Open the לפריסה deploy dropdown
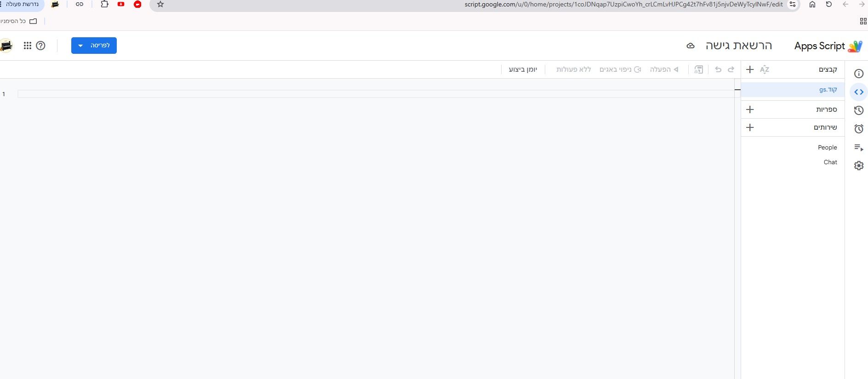The width and height of the screenshot is (868, 379). tap(94, 46)
